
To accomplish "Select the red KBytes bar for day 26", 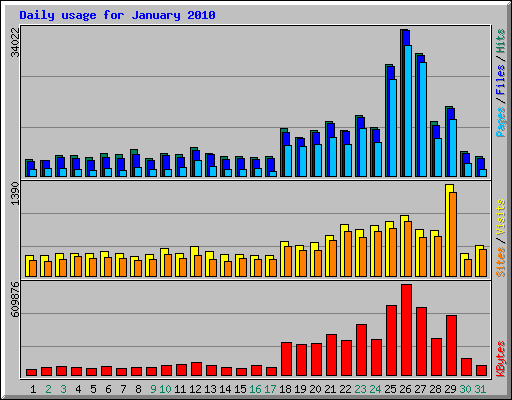I will pyautogui.click(x=406, y=330).
